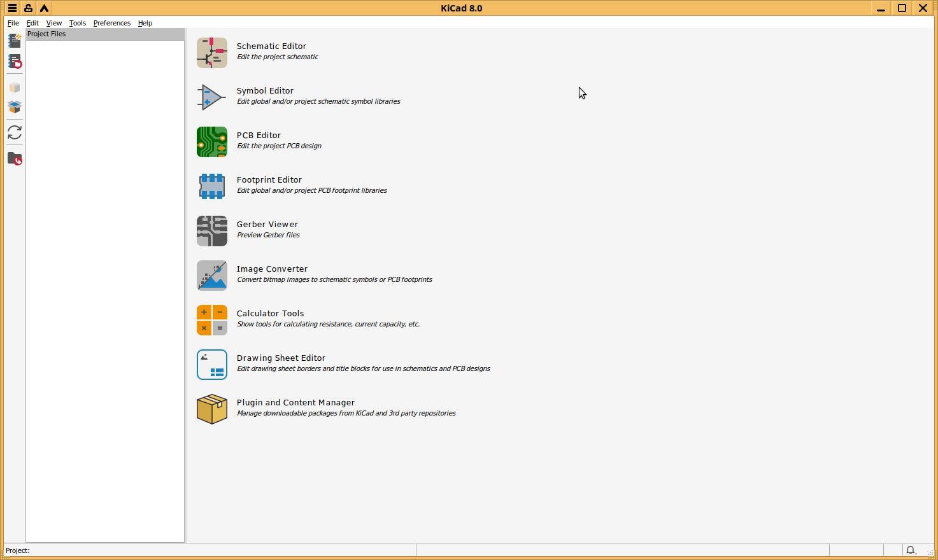
Task: Click the "Convert bitmap images" description
Action: click(x=334, y=279)
